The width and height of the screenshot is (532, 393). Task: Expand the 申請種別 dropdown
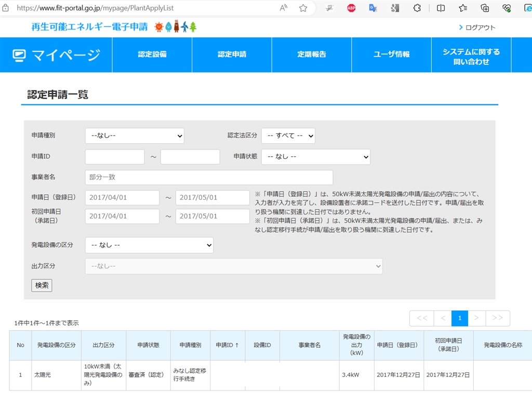point(135,135)
